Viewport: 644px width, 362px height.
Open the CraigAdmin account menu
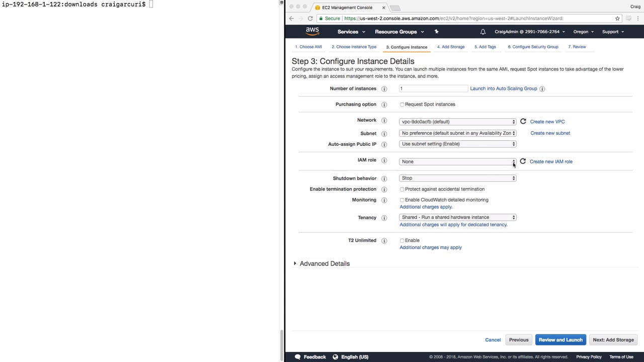[530, 32]
